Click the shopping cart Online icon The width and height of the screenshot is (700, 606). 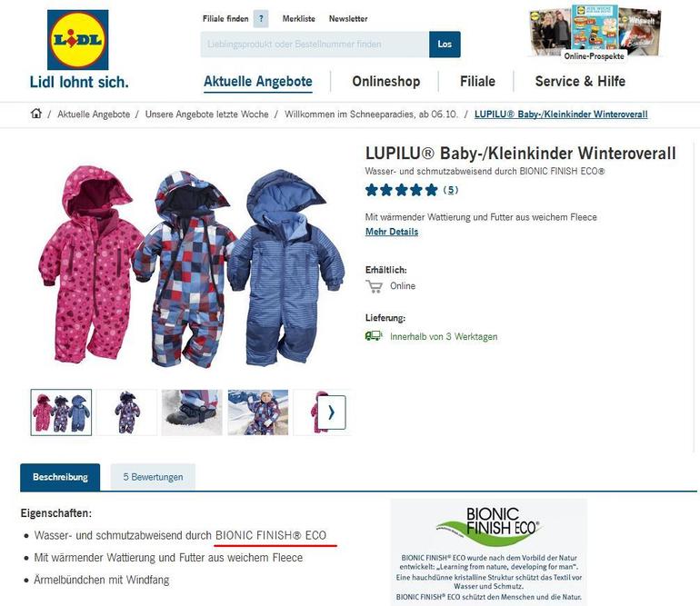click(375, 286)
